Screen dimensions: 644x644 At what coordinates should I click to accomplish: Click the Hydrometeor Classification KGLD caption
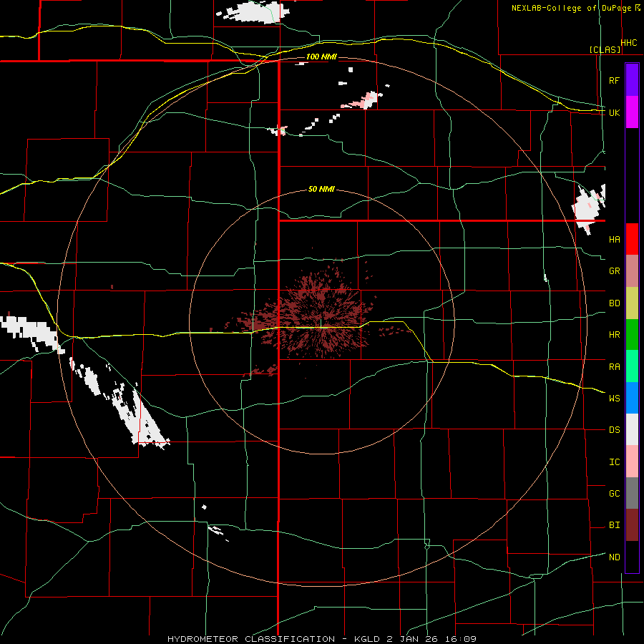pyautogui.click(x=321, y=639)
